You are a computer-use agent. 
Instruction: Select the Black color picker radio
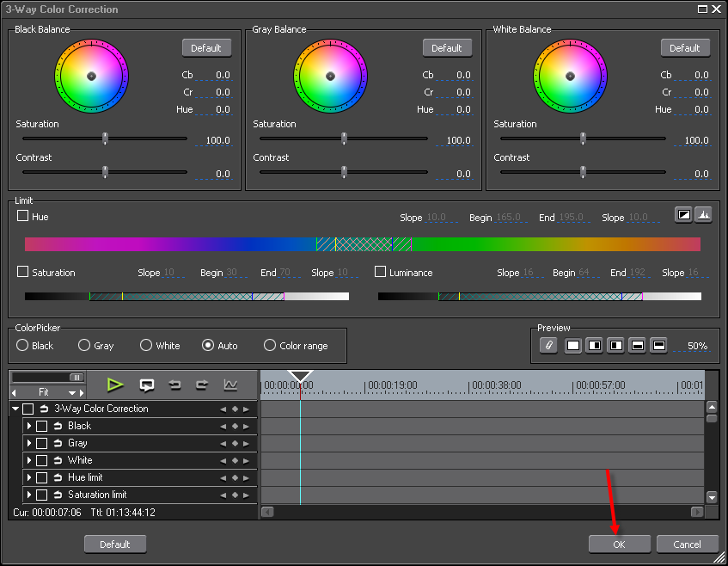click(22, 345)
